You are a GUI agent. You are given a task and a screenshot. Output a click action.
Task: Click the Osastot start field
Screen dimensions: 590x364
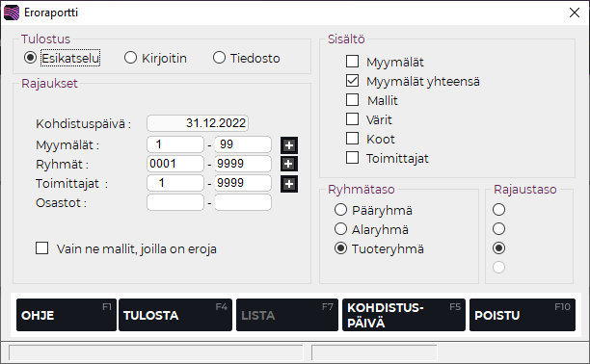[x=175, y=202]
